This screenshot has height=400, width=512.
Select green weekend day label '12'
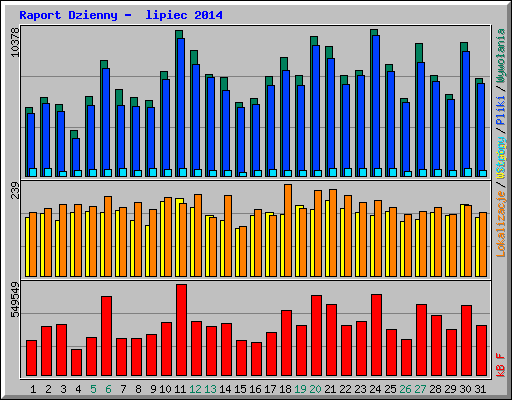(x=195, y=389)
